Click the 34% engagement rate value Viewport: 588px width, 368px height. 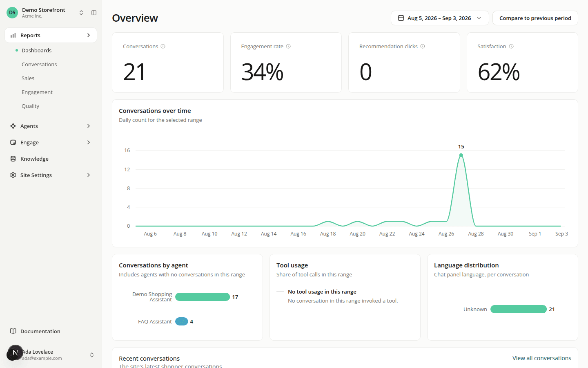click(x=262, y=72)
